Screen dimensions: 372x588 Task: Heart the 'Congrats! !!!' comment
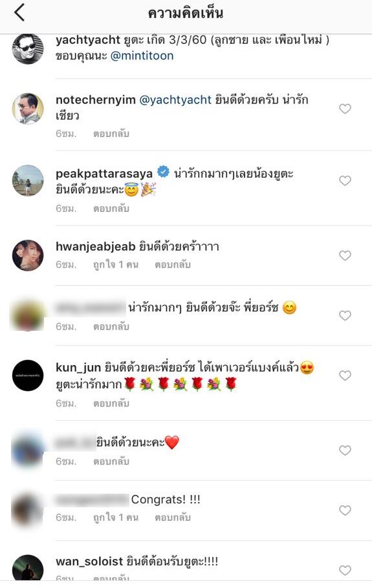coord(345,510)
